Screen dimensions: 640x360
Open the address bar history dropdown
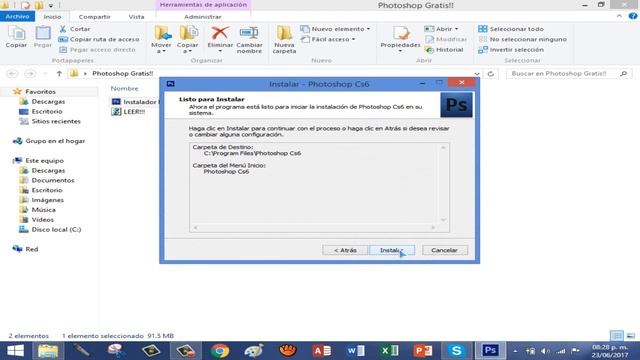pyautogui.click(x=477, y=74)
